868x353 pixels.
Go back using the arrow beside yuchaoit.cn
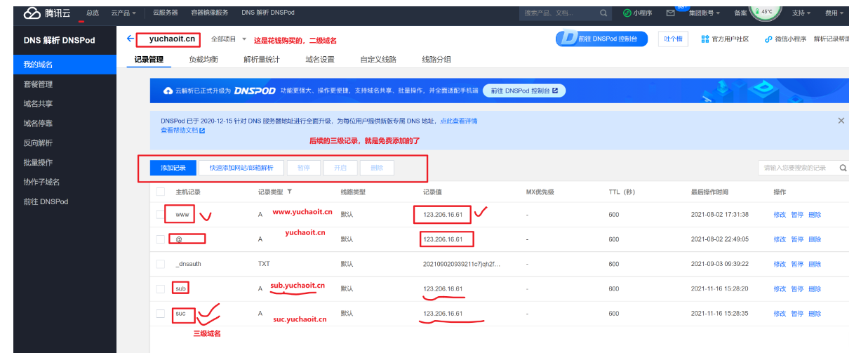coord(130,39)
